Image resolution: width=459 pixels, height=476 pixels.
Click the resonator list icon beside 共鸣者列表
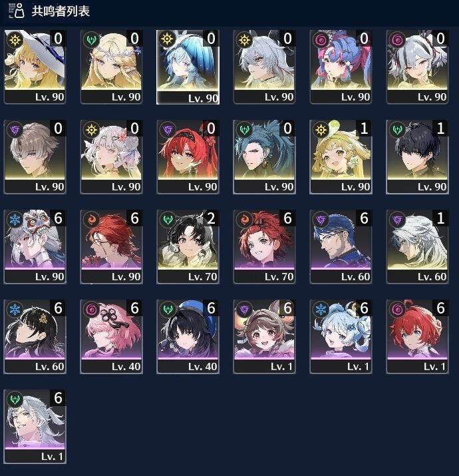click(x=17, y=11)
